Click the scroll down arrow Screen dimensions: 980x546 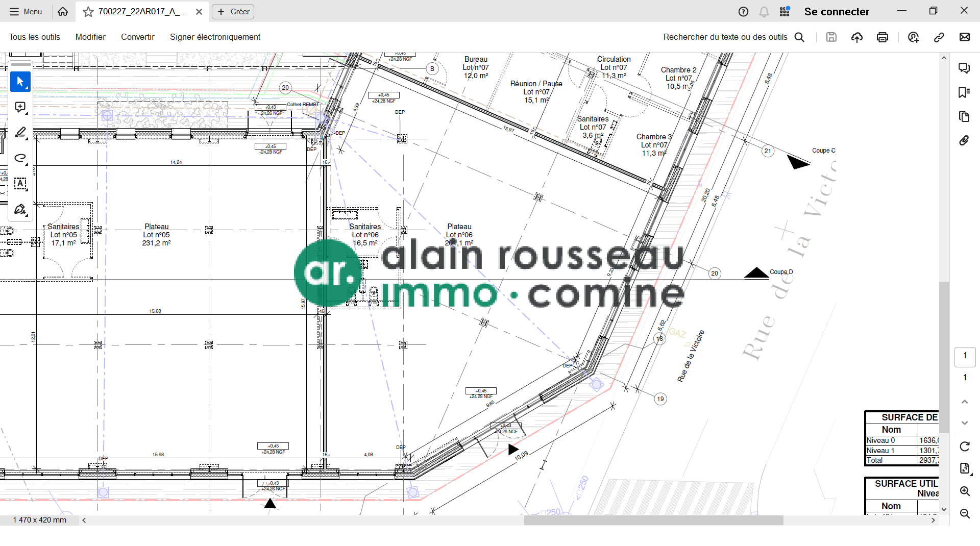point(944,509)
